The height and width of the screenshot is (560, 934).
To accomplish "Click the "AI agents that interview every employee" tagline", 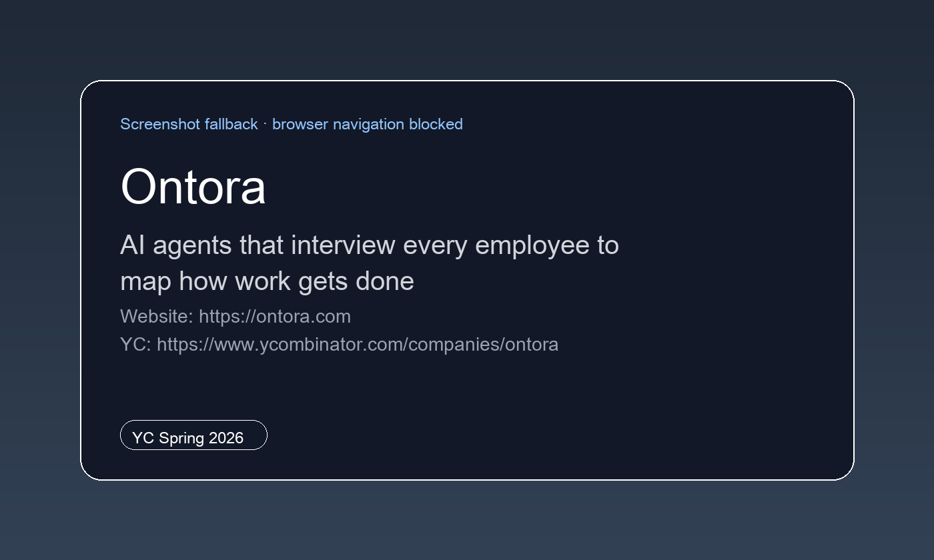I will pos(370,263).
